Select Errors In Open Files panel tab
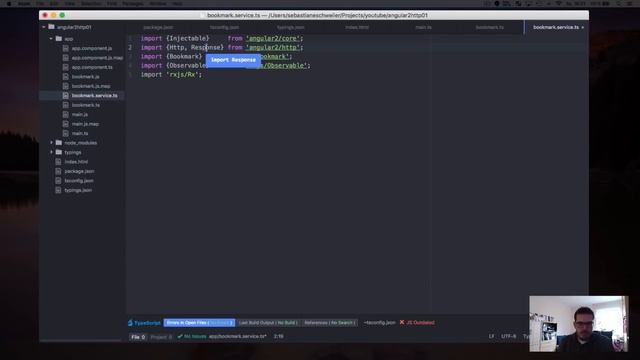640x360 pixels. coord(199,323)
